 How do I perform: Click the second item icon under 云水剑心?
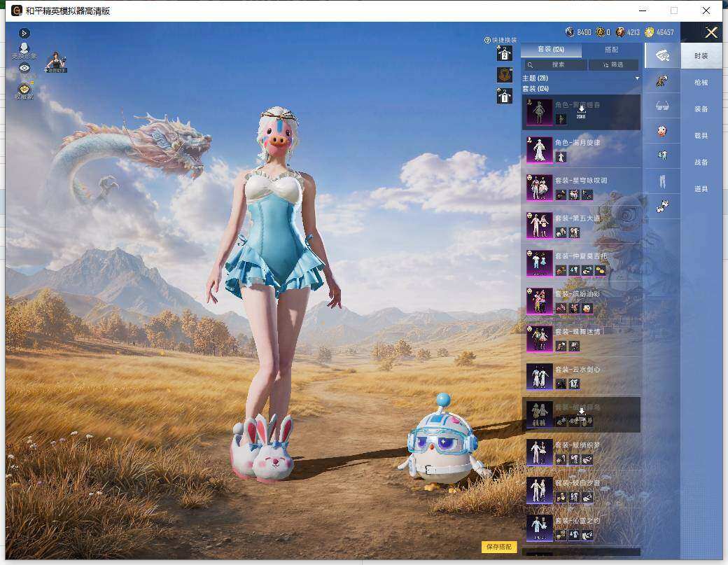574,384
